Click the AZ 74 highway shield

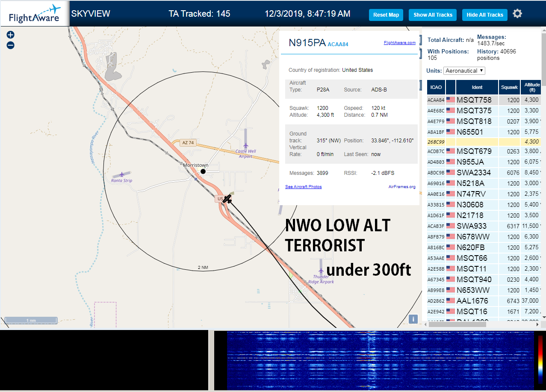pyautogui.click(x=188, y=143)
